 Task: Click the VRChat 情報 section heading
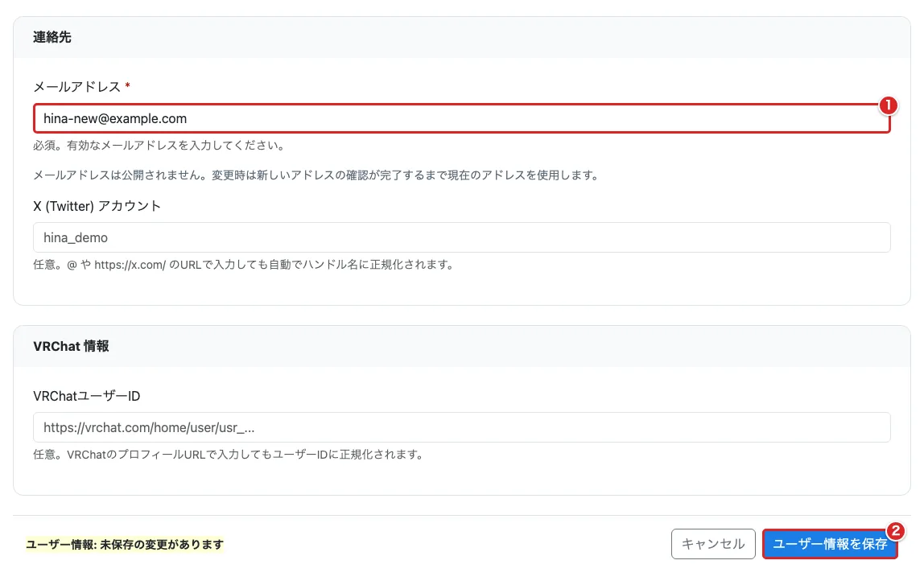[x=72, y=346]
